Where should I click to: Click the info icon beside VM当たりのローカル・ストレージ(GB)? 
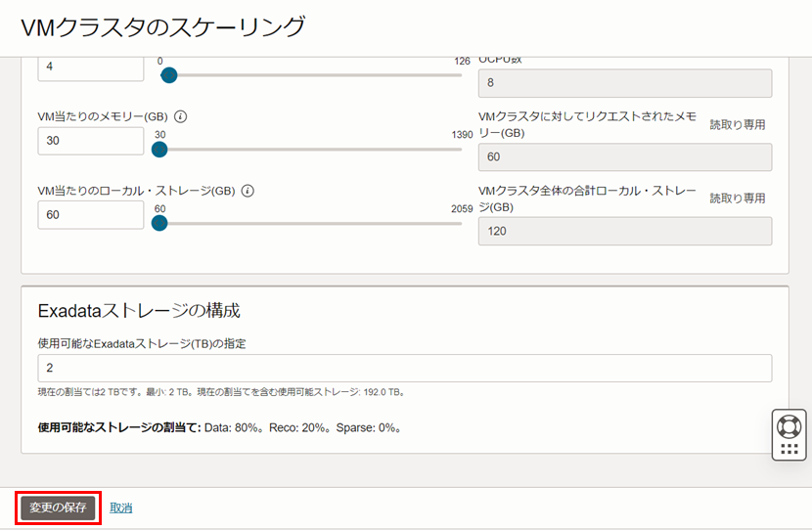tap(248, 191)
